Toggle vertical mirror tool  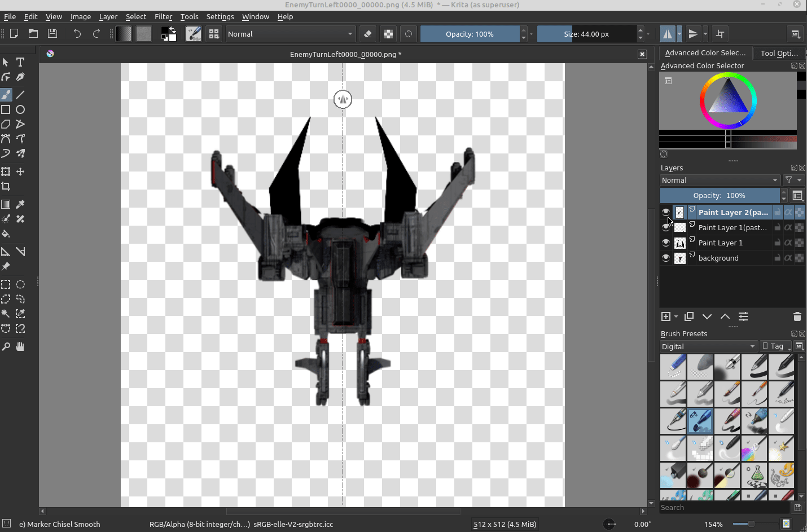point(693,34)
